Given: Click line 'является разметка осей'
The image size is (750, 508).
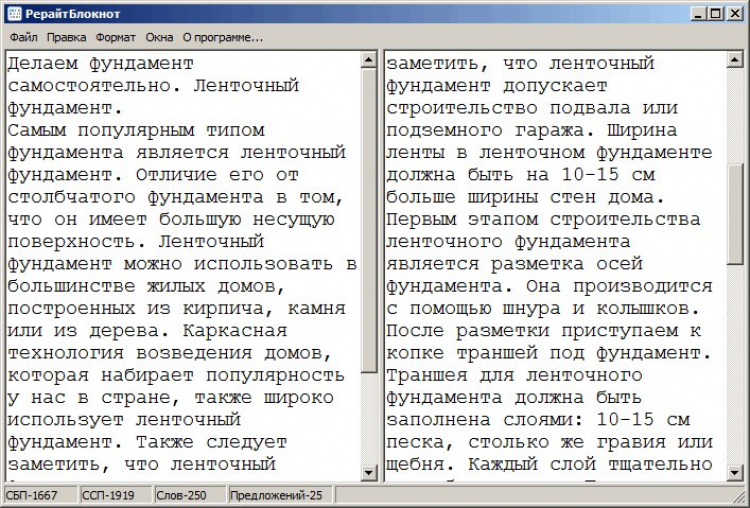Looking at the screenshot, I should [515, 265].
